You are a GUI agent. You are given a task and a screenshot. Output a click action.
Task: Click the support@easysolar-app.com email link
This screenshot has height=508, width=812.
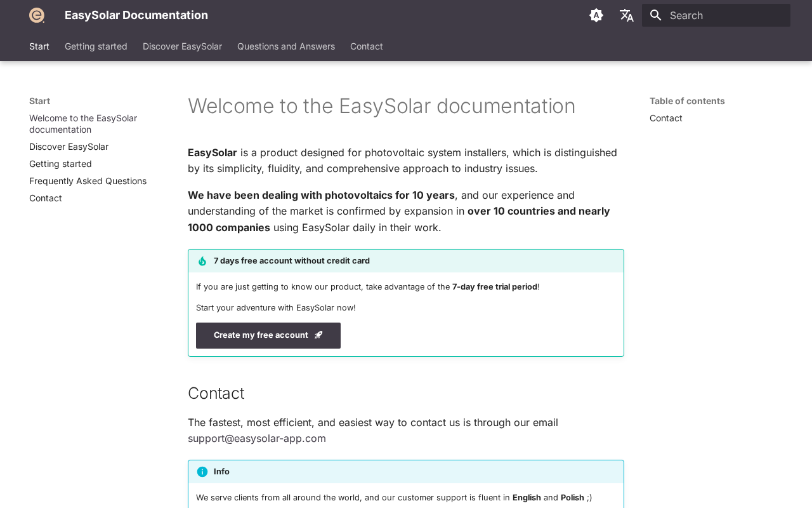pyautogui.click(x=257, y=438)
